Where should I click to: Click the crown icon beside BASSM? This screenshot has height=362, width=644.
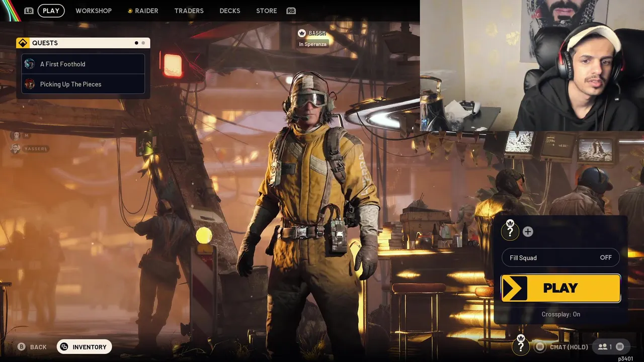point(302,33)
